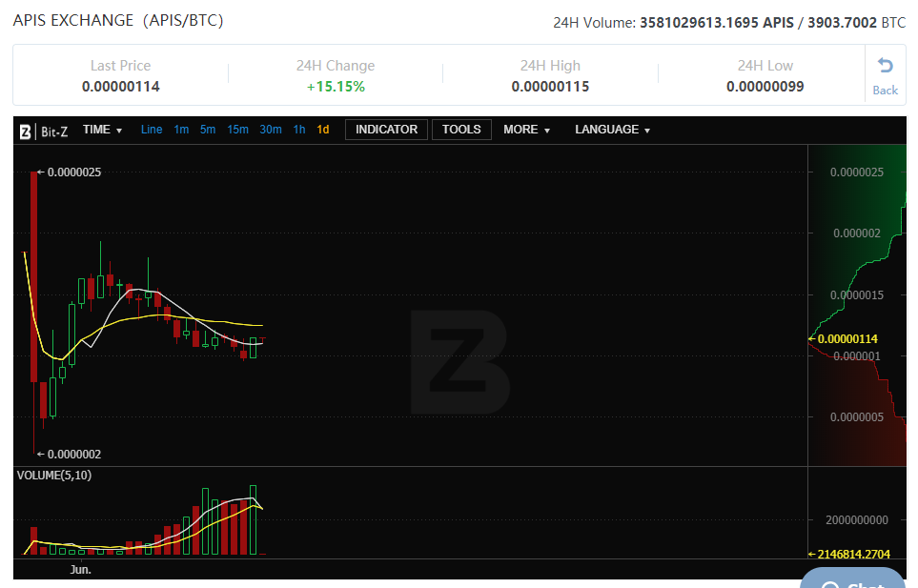The height and width of the screenshot is (588, 918).
Task: Select the 1m timeframe
Action: point(181,130)
